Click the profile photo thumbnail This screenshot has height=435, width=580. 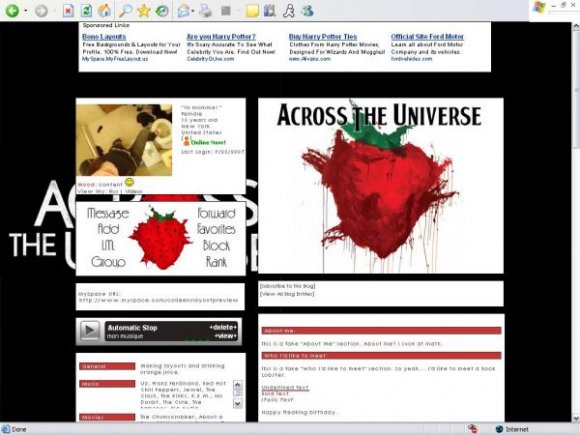(124, 140)
